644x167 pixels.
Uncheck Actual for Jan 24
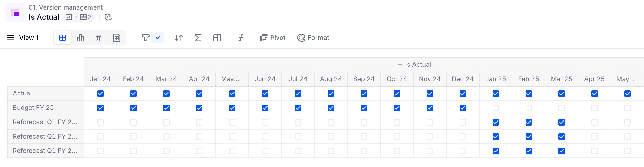(100, 94)
